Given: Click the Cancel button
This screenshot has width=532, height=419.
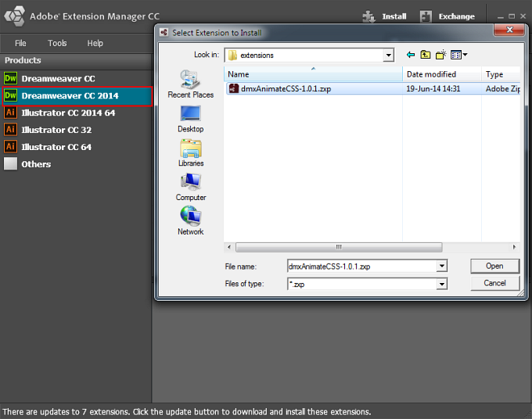Looking at the screenshot, I should coord(494,283).
